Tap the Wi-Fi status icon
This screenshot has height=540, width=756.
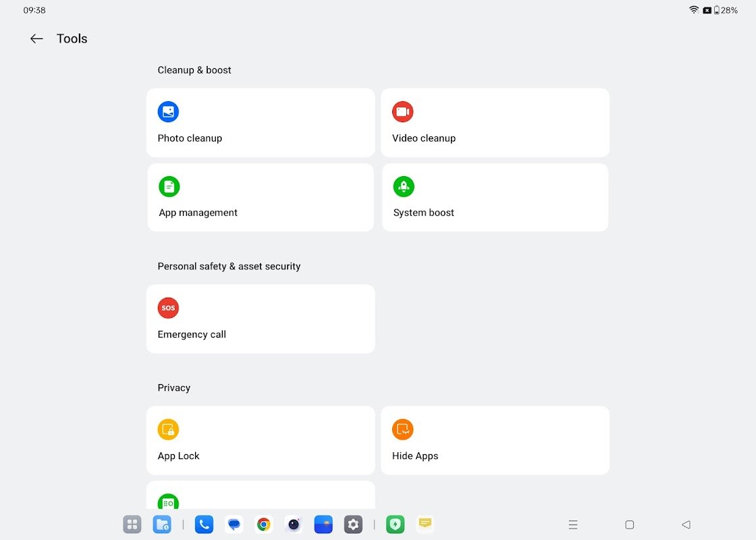point(694,10)
